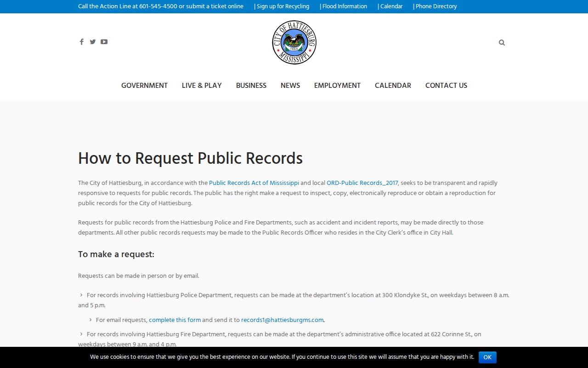
Task: Open the Flood Information link
Action: [x=344, y=6]
